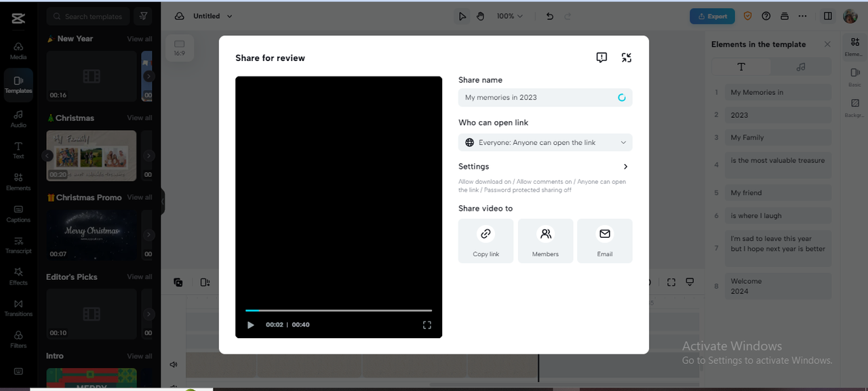Switch to the music elements tab
The image size is (868, 391).
[x=801, y=66]
